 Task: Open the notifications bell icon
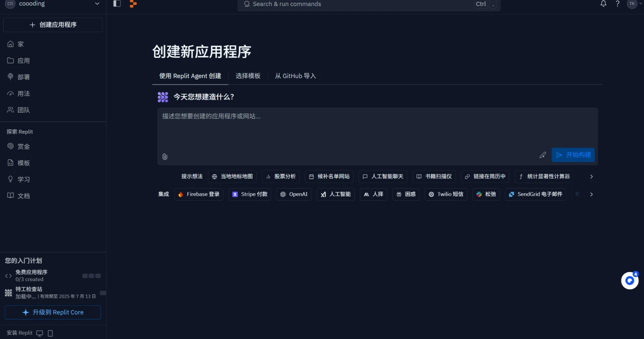603,4
